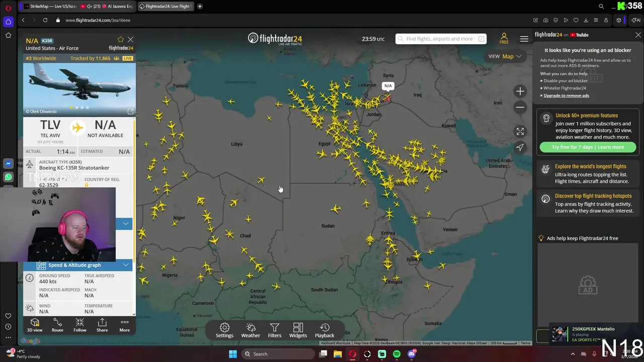
Task: Follow the selected aircraft
Action: coord(79,325)
